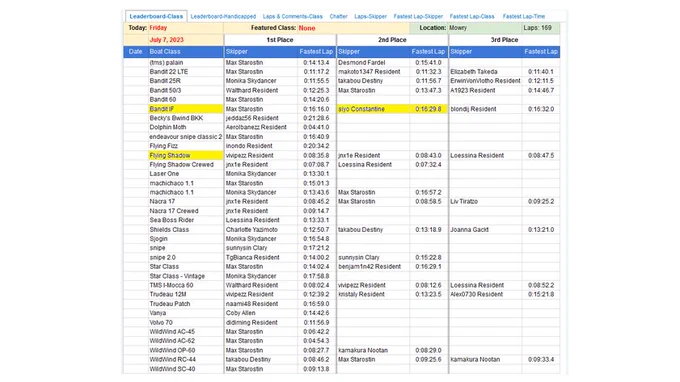Click the highlighted siyo Constantine cell
Viewport: 680px width, 382px height.
[373, 109]
